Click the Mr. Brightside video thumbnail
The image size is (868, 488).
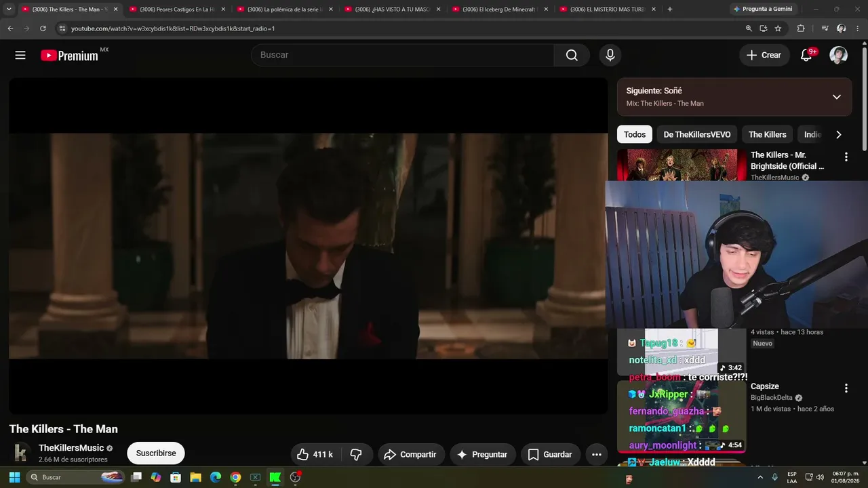coord(681,165)
